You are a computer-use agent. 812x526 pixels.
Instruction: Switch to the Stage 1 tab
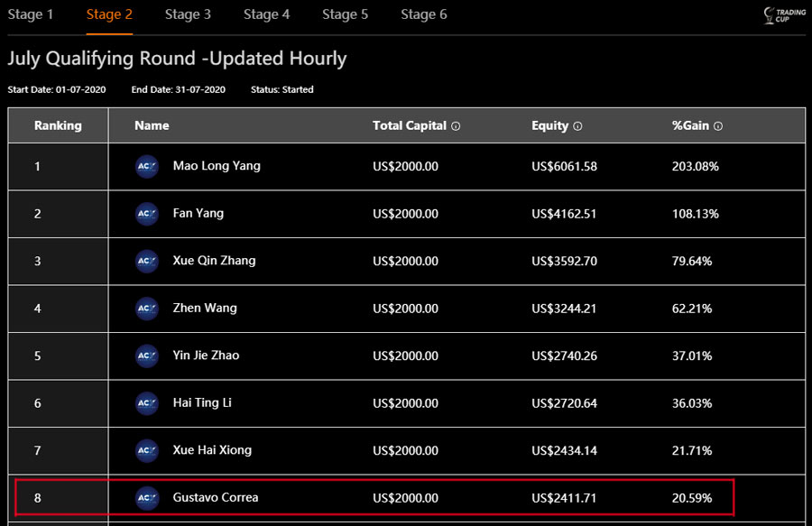coord(31,14)
